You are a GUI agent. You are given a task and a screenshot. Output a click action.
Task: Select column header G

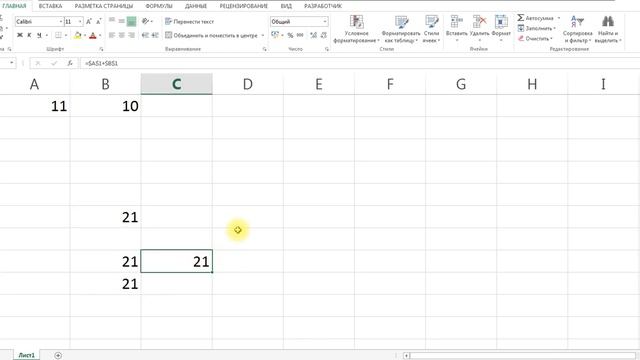[461, 84]
